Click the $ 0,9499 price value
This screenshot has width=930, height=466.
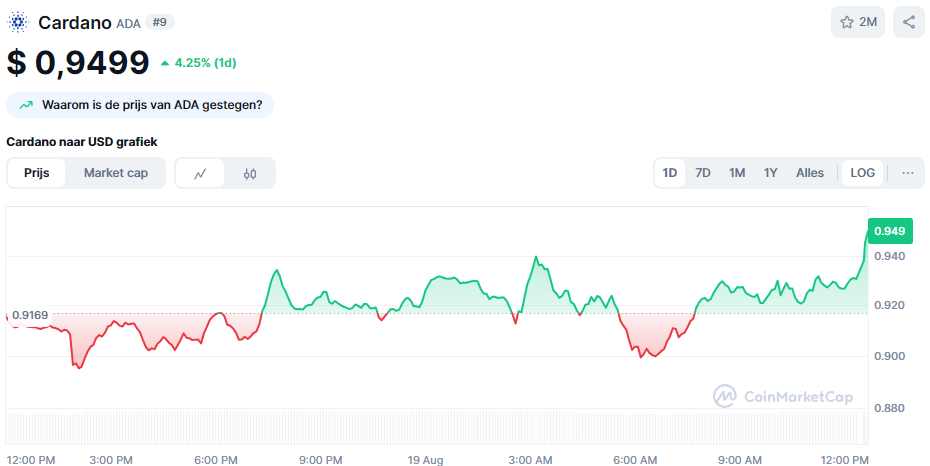(78, 62)
